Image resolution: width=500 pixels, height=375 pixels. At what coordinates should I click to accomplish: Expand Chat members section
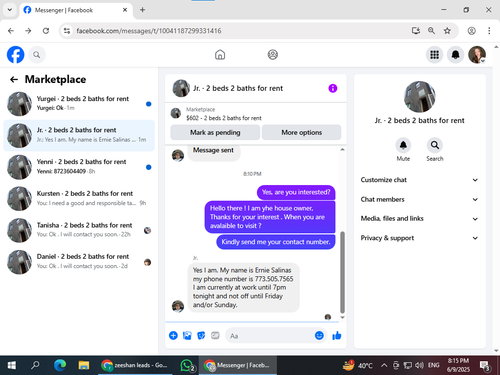coord(419,199)
